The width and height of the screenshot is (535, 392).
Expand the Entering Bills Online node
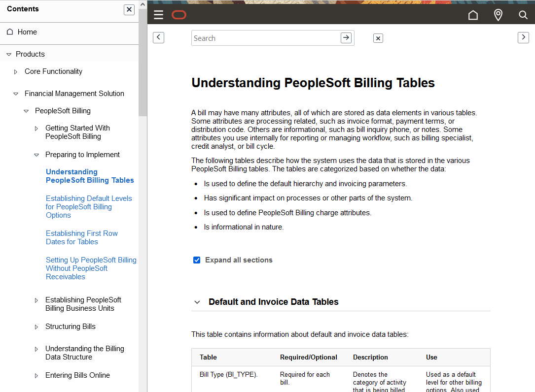[36, 375]
